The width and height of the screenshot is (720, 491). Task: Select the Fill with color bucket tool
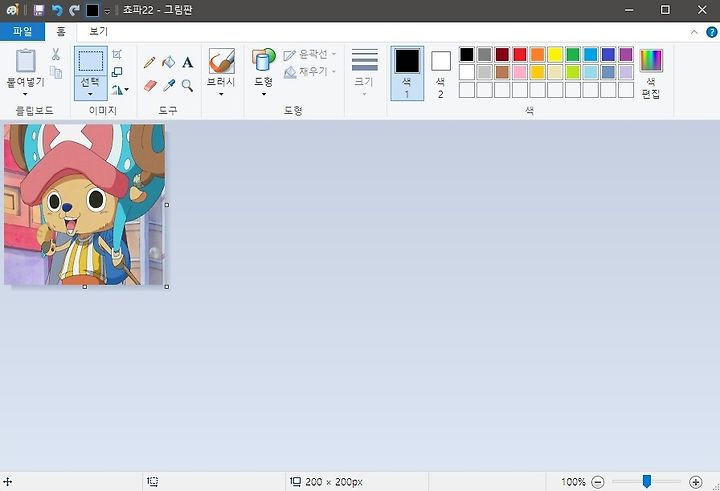click(x=169, y=62)
